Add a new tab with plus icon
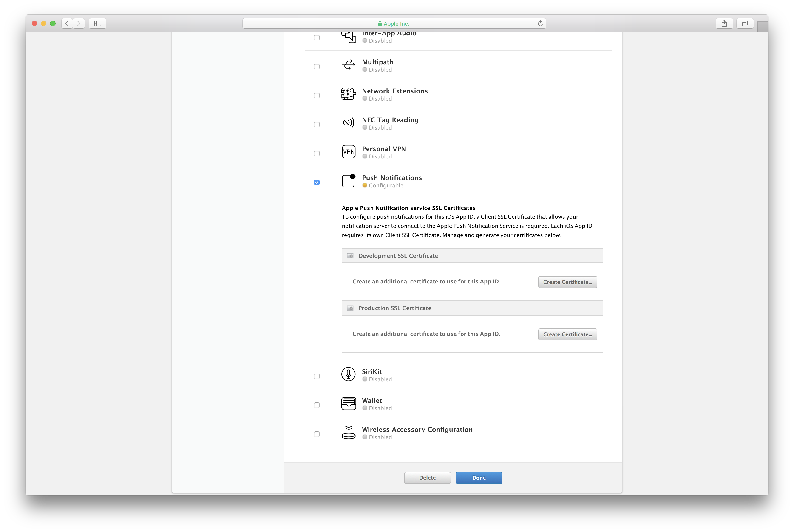Viewport: 794px width, 532px height. (x=763, y=27)
